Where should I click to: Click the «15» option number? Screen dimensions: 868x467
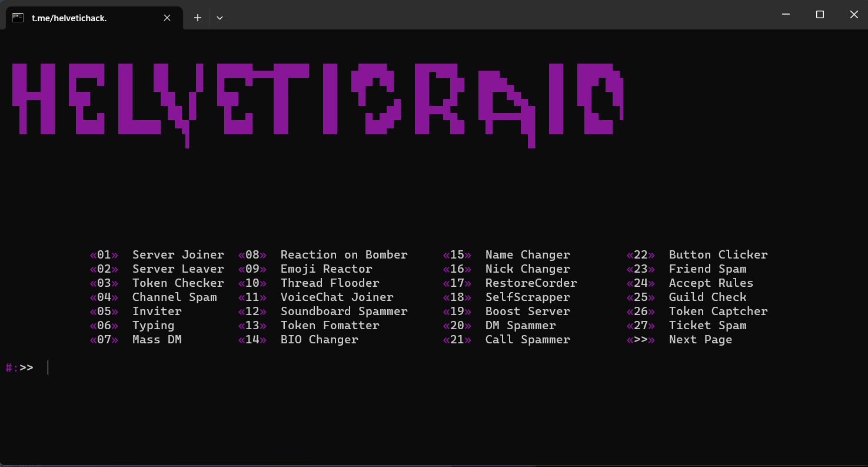pyautogui.click(x=457, y=255)
